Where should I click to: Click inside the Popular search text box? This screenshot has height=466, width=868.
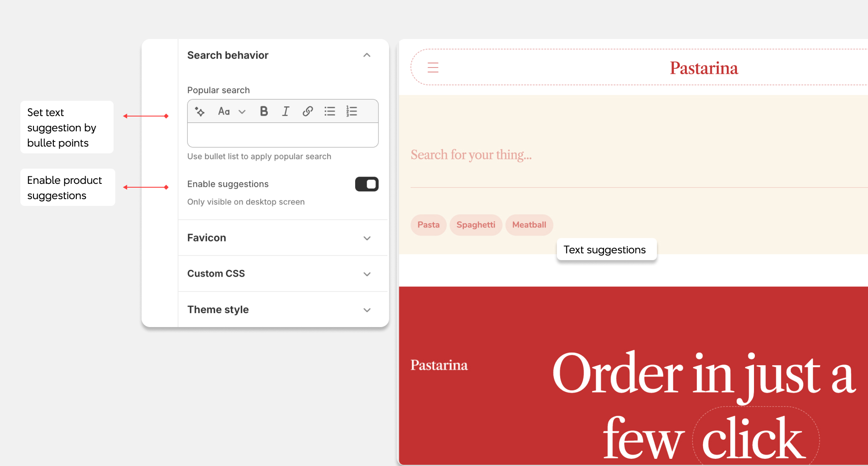point(282,135)
